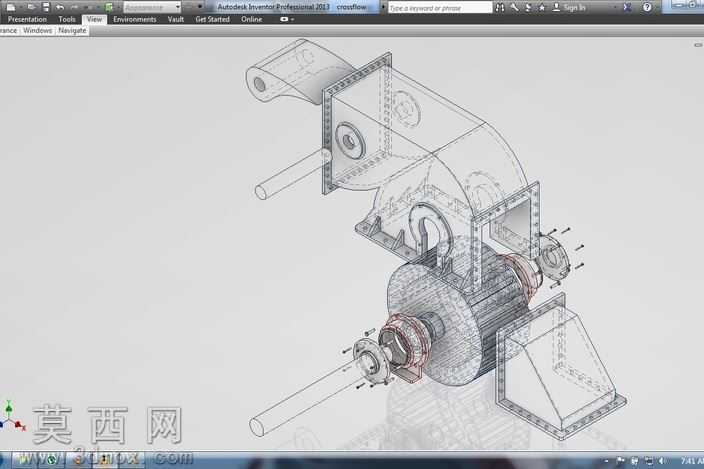The width and height of the screenshot is (704, 469).
Task: Click the Undo arrow icon
Action: click(x=60, y=7)
